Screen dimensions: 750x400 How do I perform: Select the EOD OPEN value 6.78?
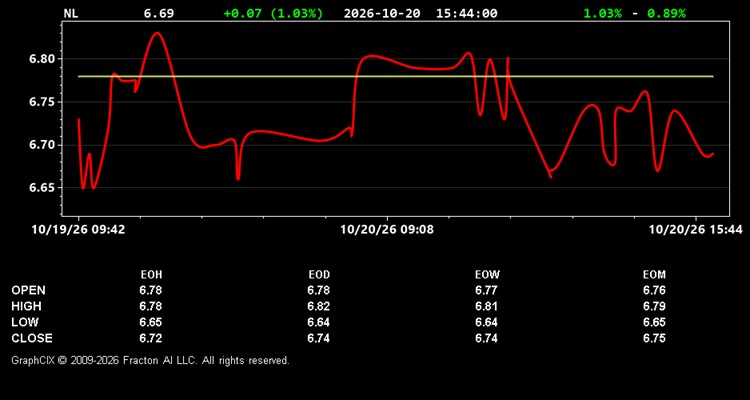pos(319,290)
